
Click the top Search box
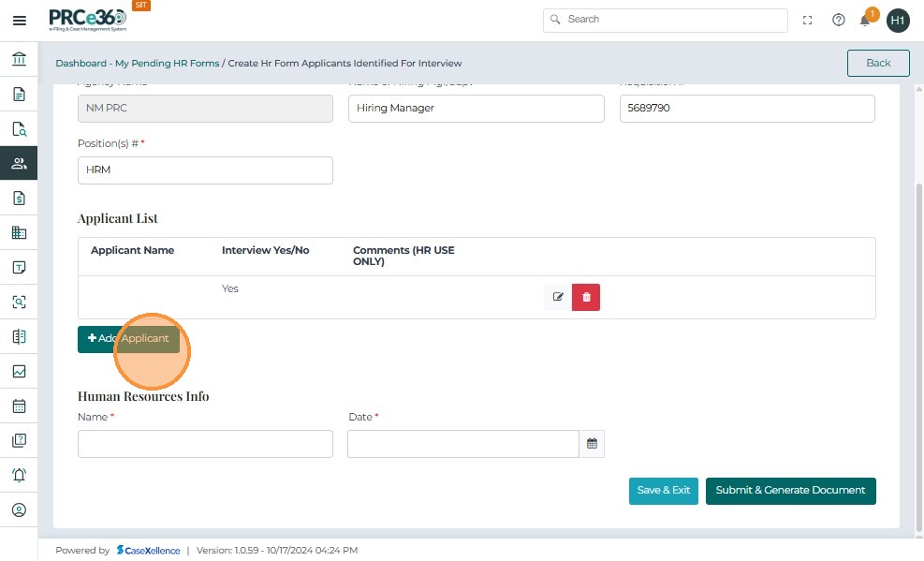click(665, 20)
